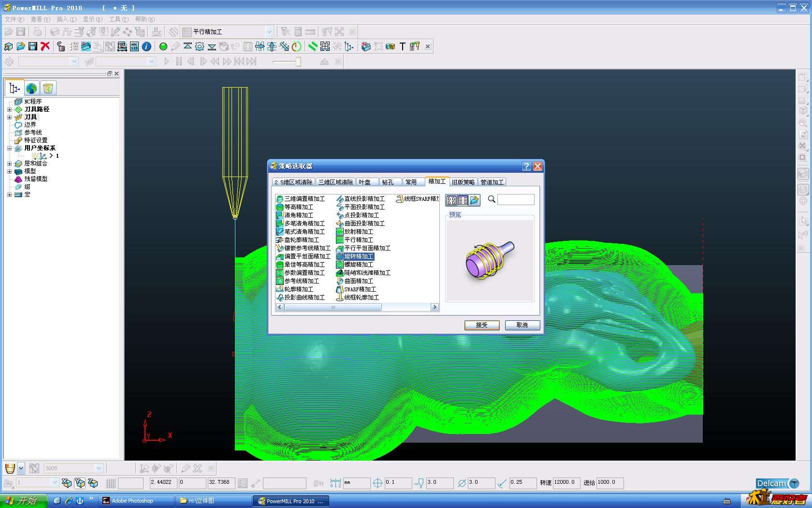Screen dimensions: 812x508
Task: Click the green diagonal stripes toolpath icon
Action: (x=313, y=46)
